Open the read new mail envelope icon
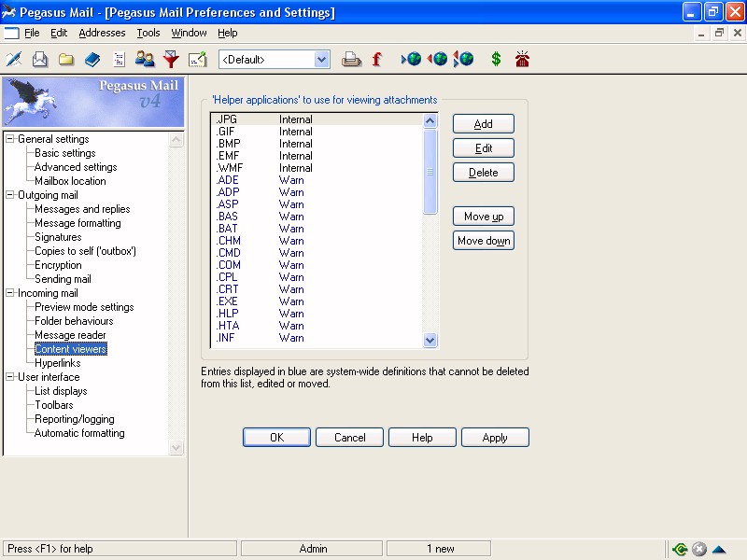The image size is (747, 560). coord(40,60)
